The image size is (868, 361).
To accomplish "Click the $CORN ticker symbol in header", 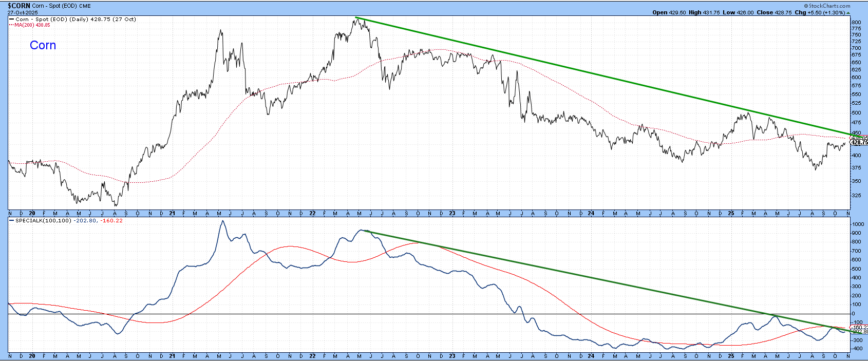I will 18,6.
